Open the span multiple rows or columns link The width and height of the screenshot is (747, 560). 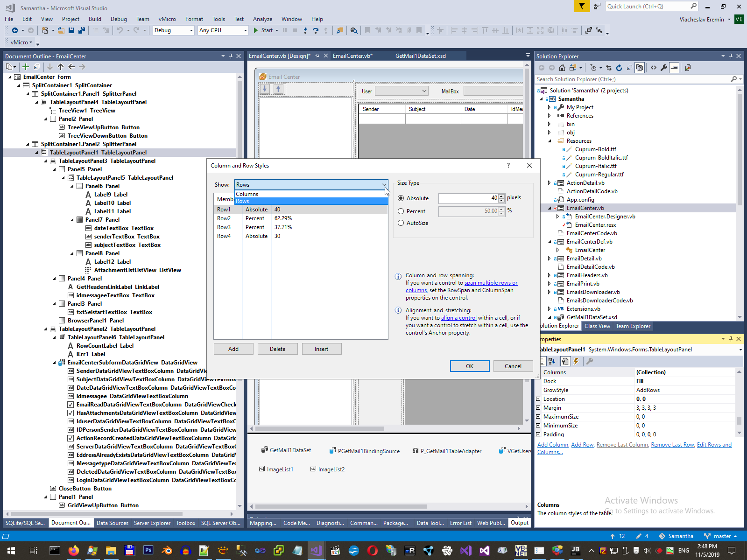tap(491, 283)
